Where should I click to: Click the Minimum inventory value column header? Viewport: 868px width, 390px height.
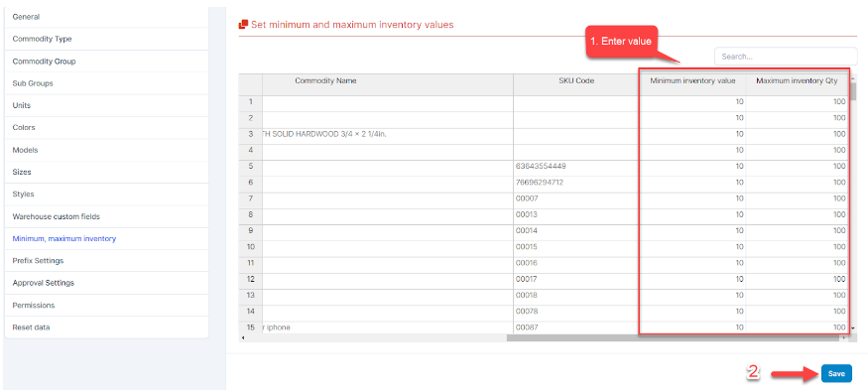[x=692, y=84]
